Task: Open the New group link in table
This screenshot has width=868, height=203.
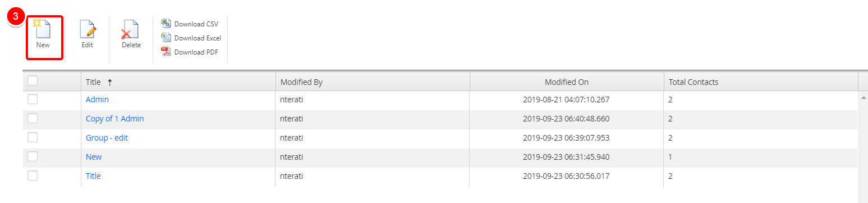Action: pyautogui.click(x=94, y=157)
